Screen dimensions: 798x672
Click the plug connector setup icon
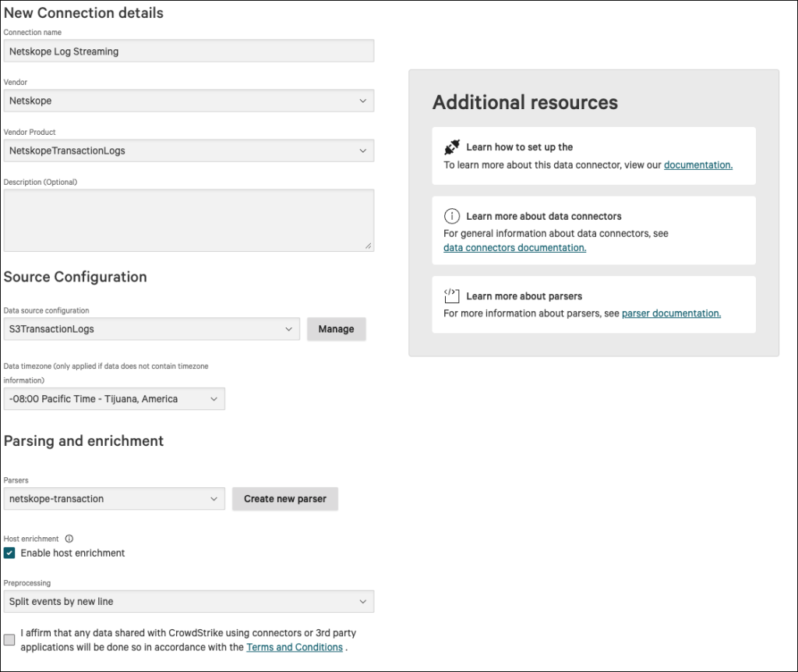pos(451,147)
